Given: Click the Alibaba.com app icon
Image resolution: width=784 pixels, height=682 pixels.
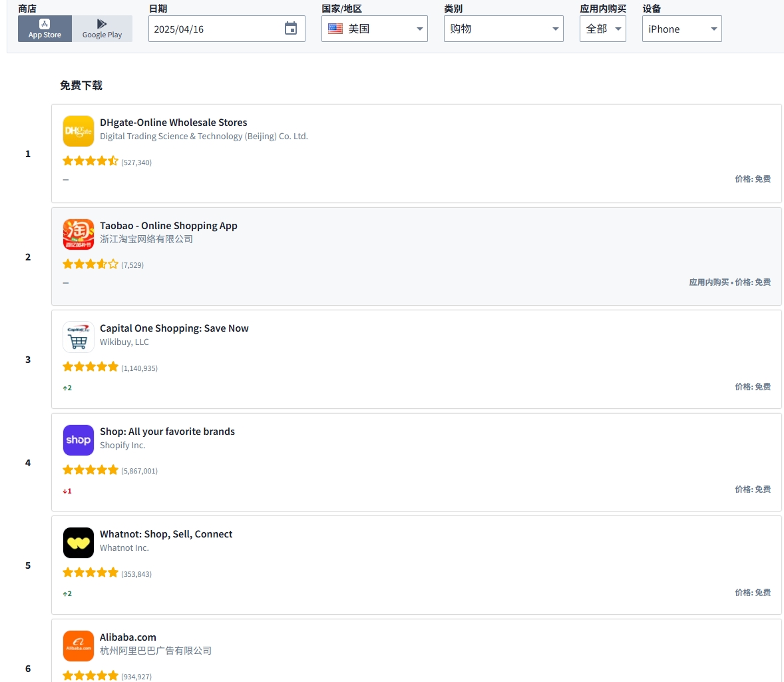Looking at the screenshot, I should click(x=79, y=645).
